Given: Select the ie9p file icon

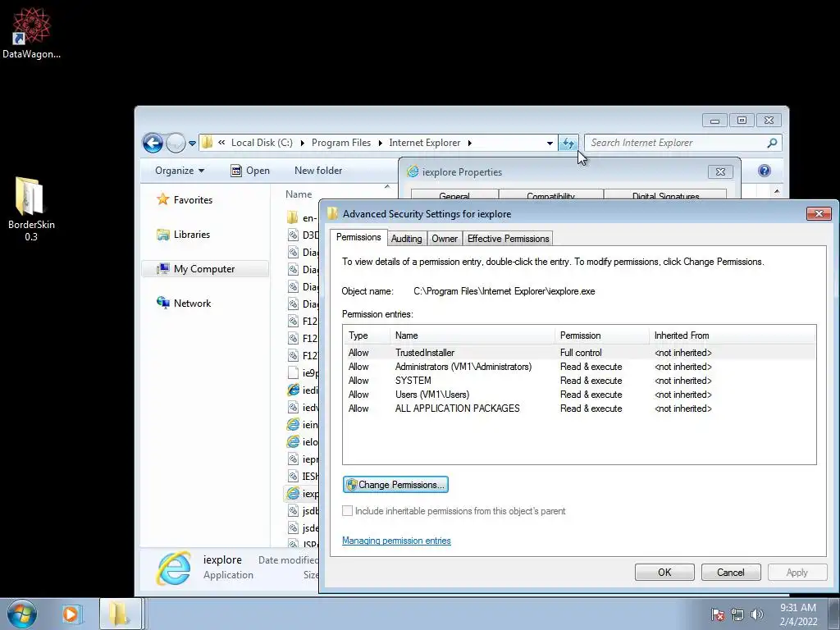Looking at the screenshot, I should pyautogui.click(x=293, y=372).
